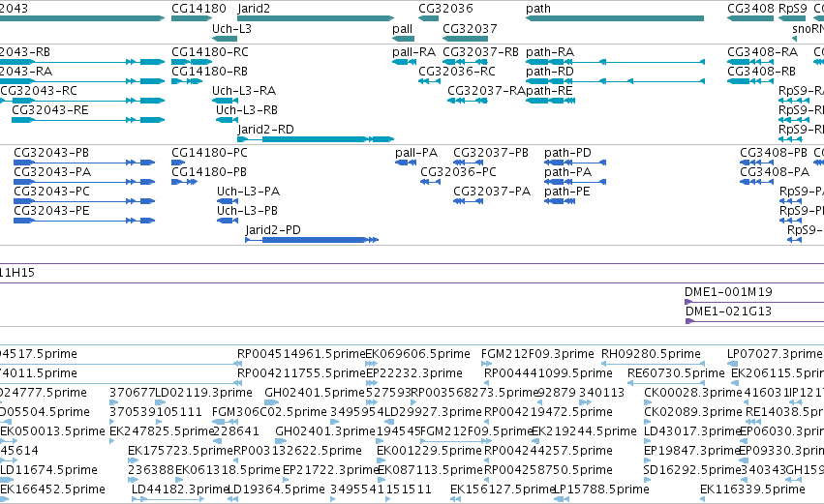Open the CG14180-RC transcript label
824x504 pixels.
click(210, 52)
